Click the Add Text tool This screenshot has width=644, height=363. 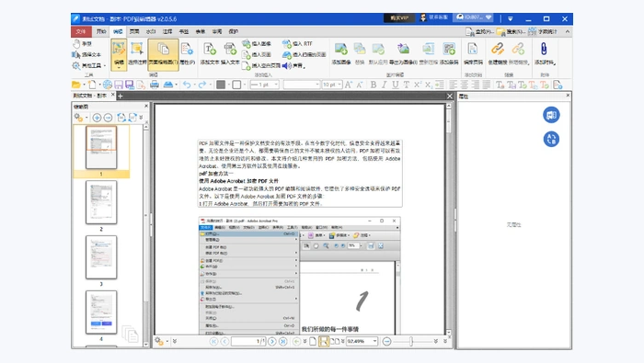click(x=210, y=54)
